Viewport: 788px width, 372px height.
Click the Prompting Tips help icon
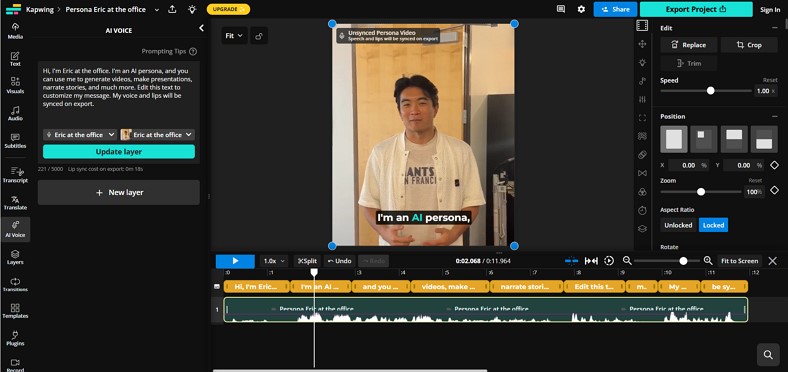point(193,51)
